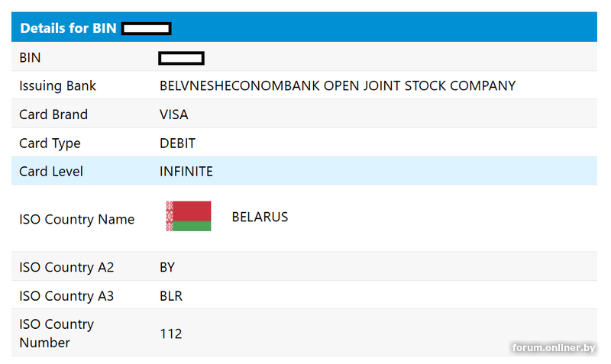Select the DEBIT card type value
The height and width of the screenshot is (364, 611).
(x=177, y=143)
